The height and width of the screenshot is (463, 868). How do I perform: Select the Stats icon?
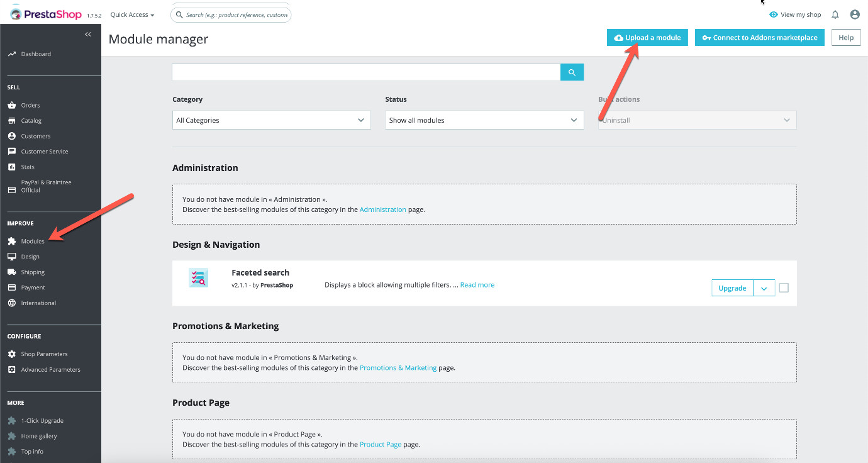(x=11, y=166)
